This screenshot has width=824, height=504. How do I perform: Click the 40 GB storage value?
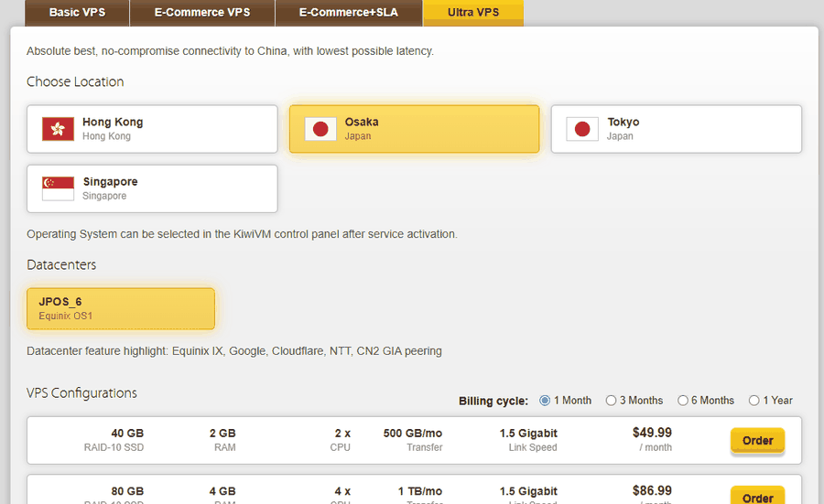pyautogui.click(x=127, y=434)
